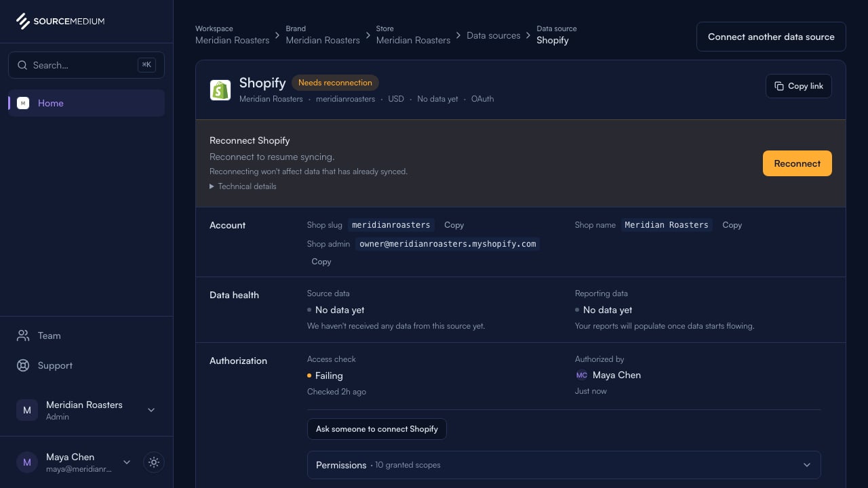Focus the Search input field
Viewport: 868px width, 488px height.
coord(86,65)
